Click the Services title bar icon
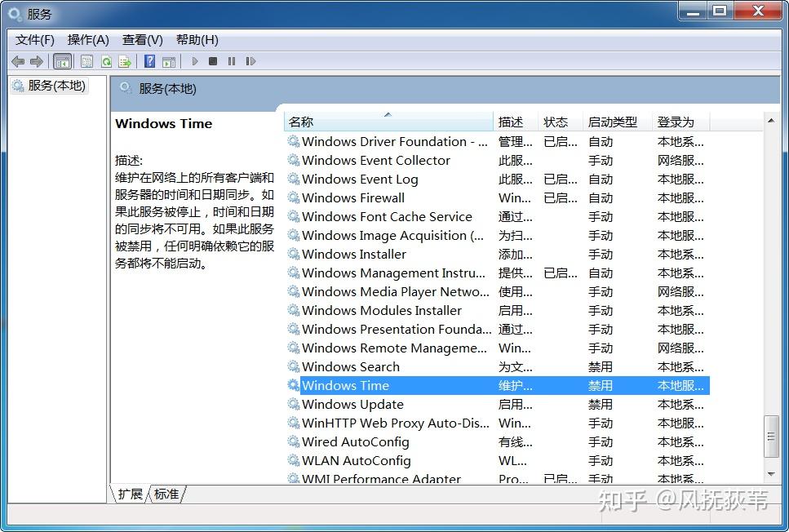789x532 pixels. [x=16, y=14]
